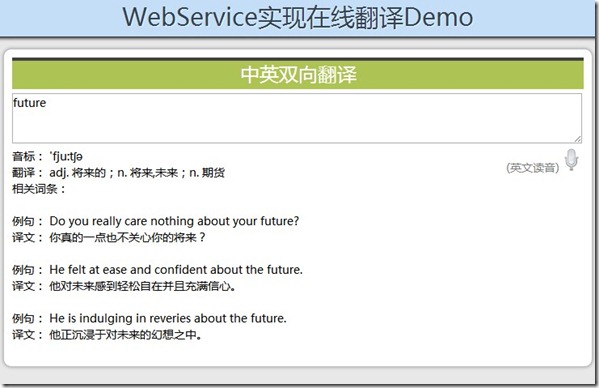
Task: Click the WebService实现在线翻译Demo title
Action: [x=298, y=18]
